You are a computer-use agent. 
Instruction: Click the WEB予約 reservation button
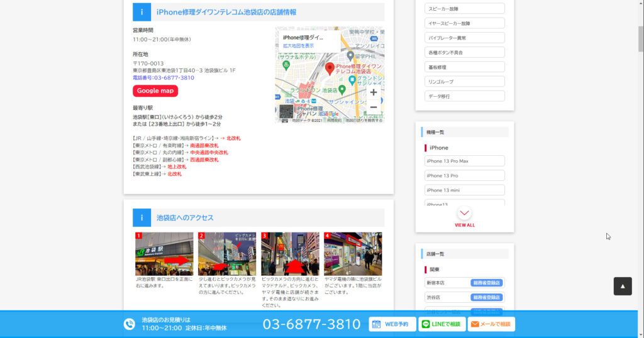pyautogui.click(x=392, y=324)
